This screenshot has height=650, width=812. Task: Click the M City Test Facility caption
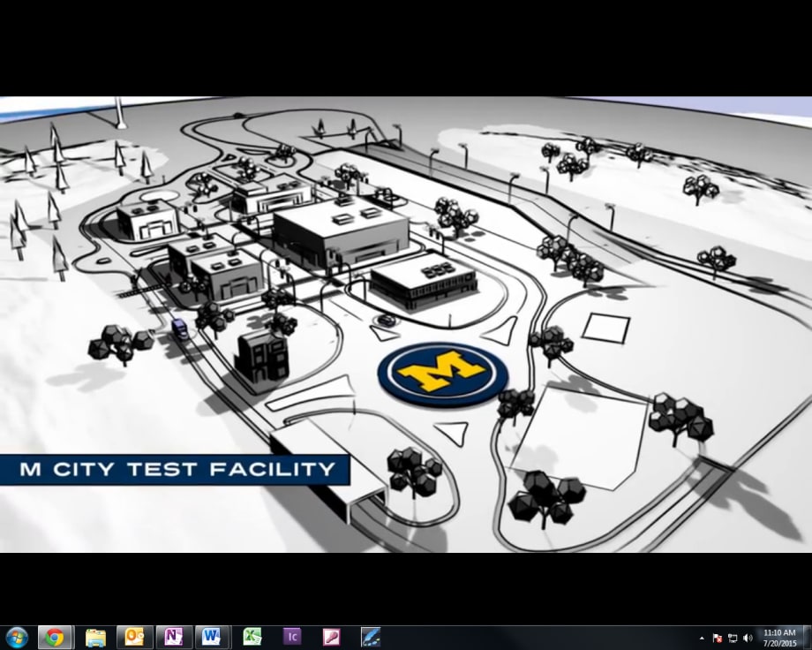(175, 470)
